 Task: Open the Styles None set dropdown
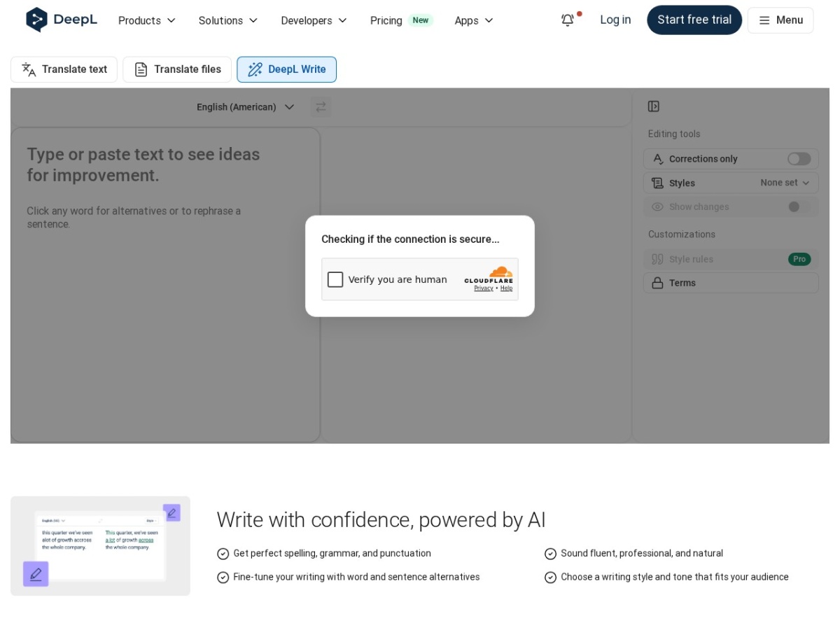785,183
